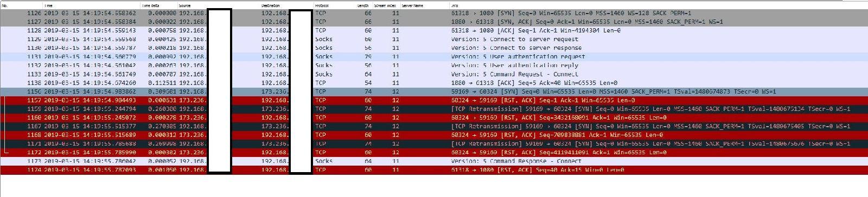Sort by the Server Name column header
Screen dimensions: 868x197
coord(413,5)
